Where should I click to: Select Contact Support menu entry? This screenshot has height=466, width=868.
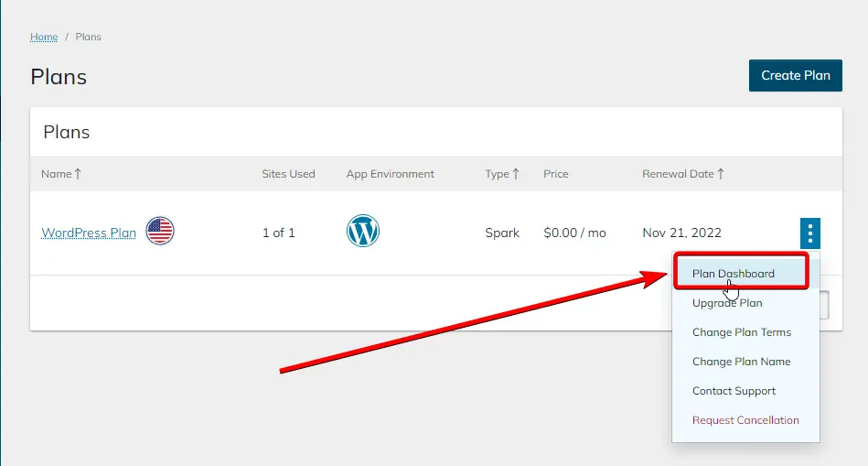[734, 391]
